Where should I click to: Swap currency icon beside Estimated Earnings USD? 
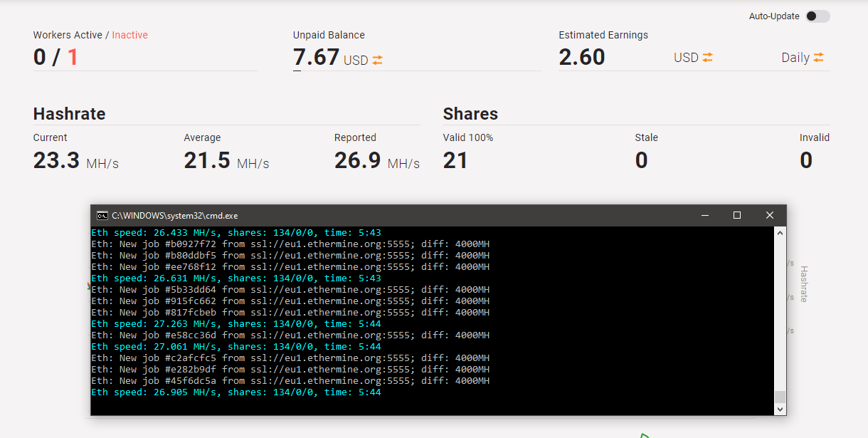(x=707, y=58)
